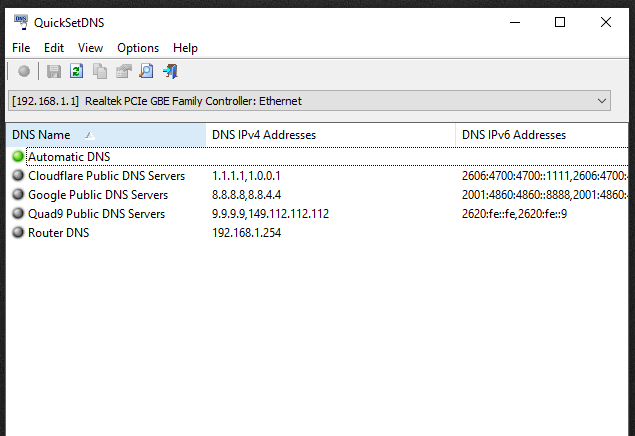Click the Save toolbar icon
635x436 pixels.
[54, 71]
